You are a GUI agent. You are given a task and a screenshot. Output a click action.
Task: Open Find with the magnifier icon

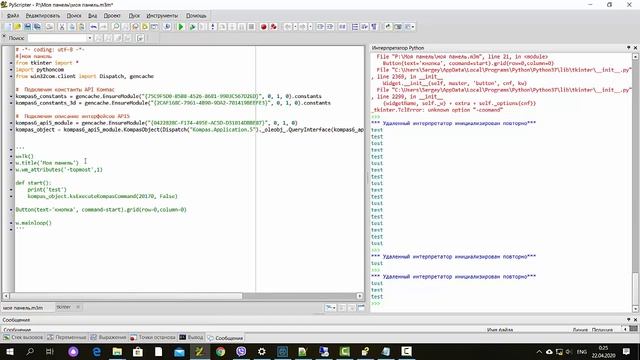(x=116, y=27)
